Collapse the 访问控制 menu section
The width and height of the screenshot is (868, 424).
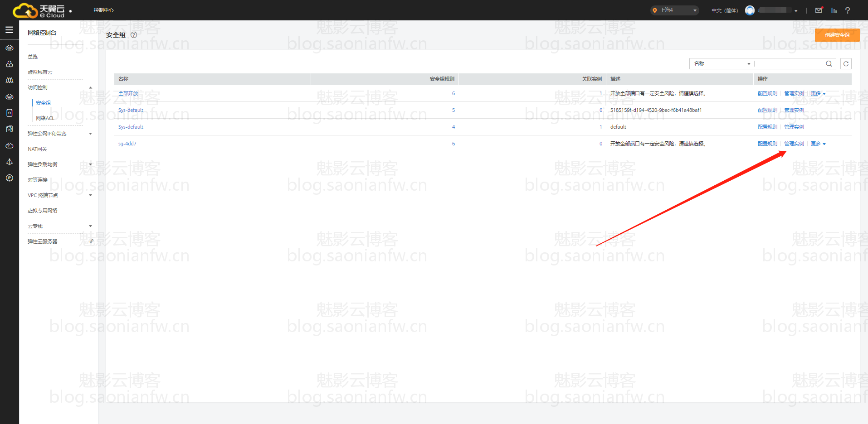(x=90, y=87)
